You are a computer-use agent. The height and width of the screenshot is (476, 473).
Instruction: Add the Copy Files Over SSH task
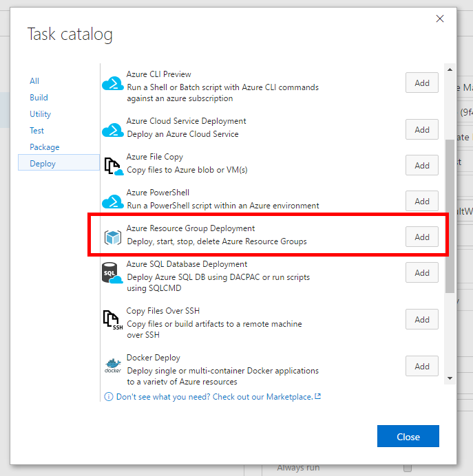point(421,319)
